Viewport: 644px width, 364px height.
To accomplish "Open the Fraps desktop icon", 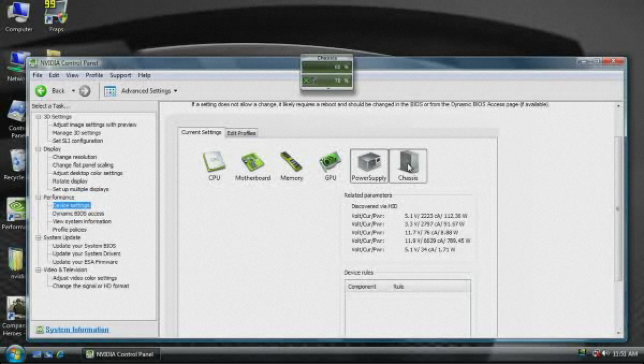I will 56,18.
